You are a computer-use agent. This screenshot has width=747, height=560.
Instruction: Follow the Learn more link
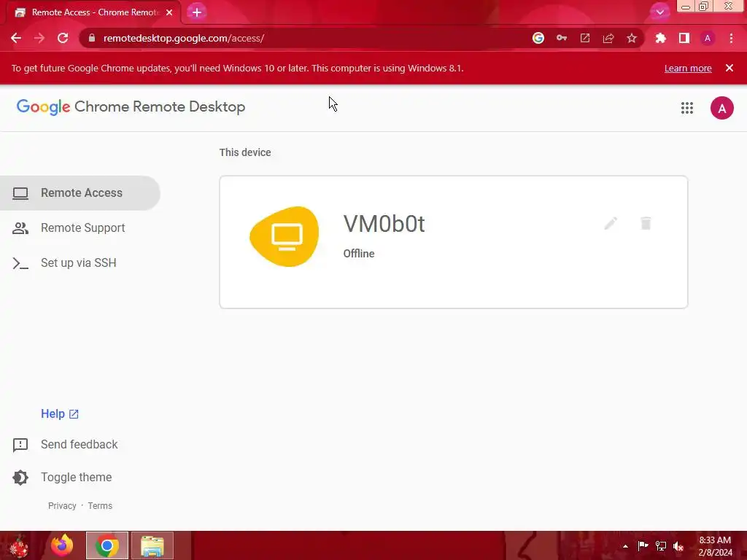click(688, 68)
